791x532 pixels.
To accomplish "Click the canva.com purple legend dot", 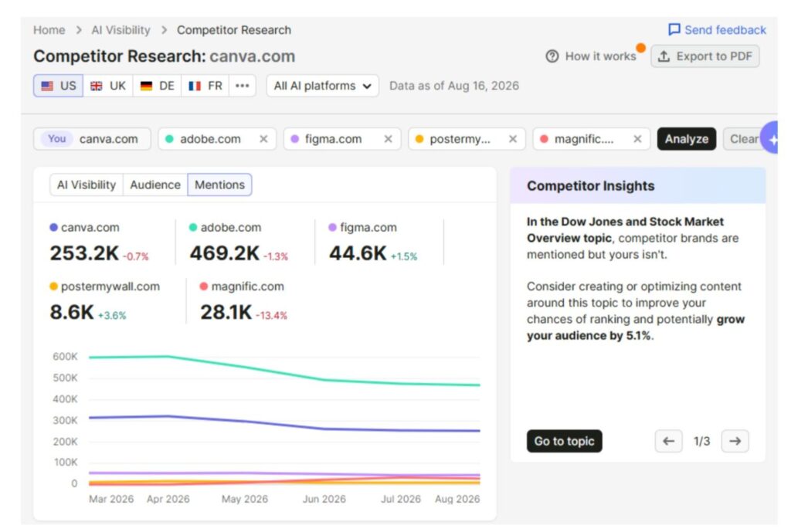I will click(x=53, y=228).
